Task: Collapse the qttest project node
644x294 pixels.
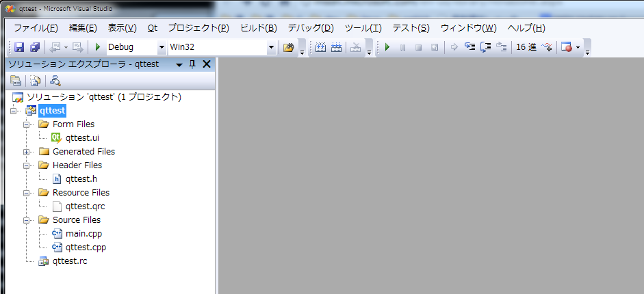Action: tap(14, 111)
